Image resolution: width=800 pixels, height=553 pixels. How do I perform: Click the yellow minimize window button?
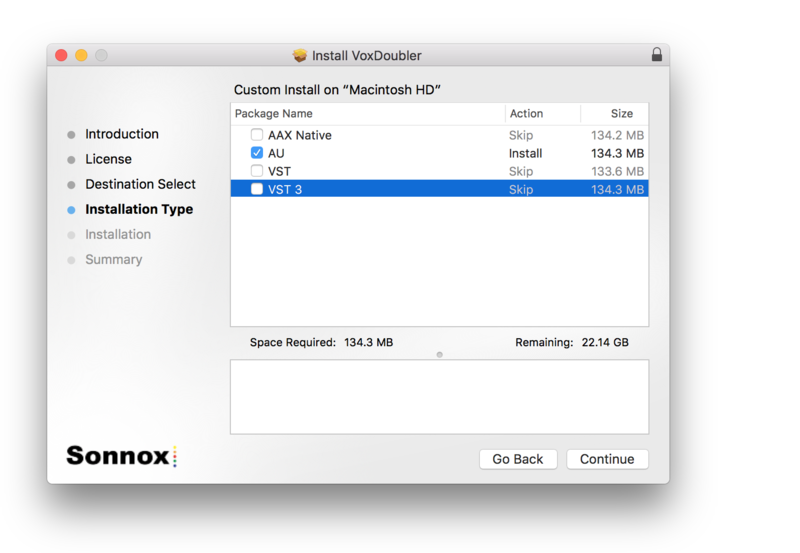point(81,56)
